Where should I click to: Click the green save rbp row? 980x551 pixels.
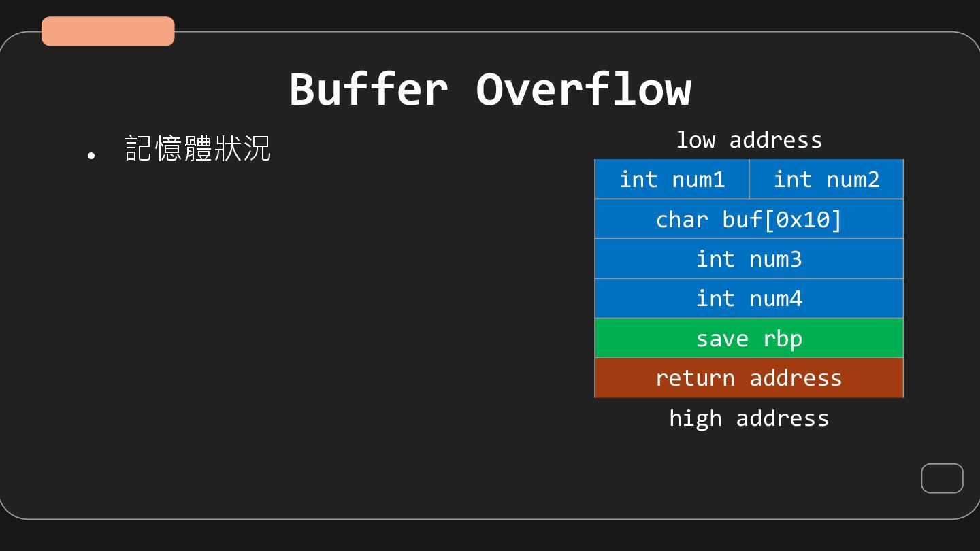point(749,338)
